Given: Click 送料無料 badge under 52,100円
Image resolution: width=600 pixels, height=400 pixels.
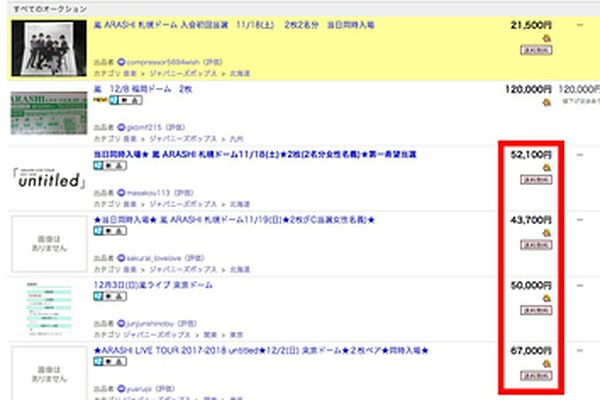Looking at the screenshot, I should tap(536, 180).
